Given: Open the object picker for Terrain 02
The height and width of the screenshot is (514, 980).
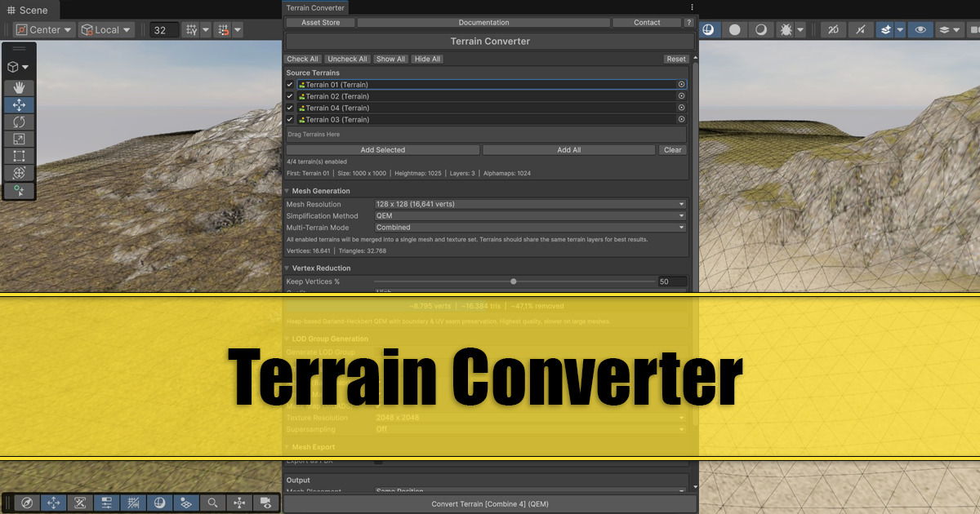Looking at the screenshot, I should [681, 95].
